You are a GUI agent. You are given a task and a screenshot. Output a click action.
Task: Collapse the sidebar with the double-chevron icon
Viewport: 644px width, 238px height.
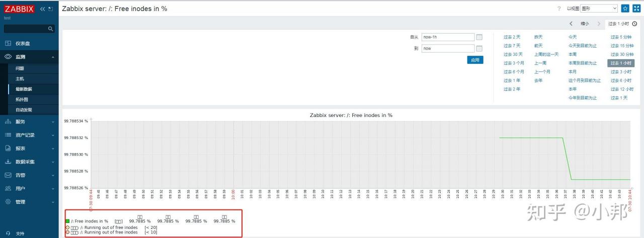[x=42, y=9]
